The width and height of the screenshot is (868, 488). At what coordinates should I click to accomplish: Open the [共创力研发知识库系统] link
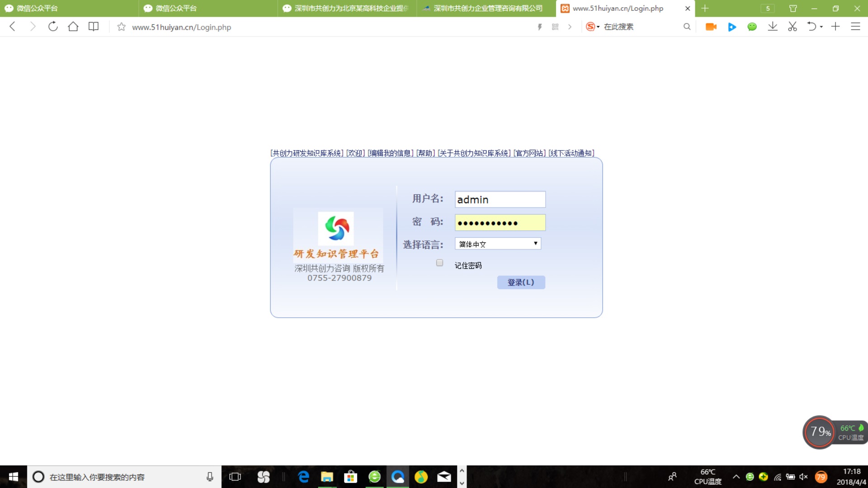click(x=307, y=153)
